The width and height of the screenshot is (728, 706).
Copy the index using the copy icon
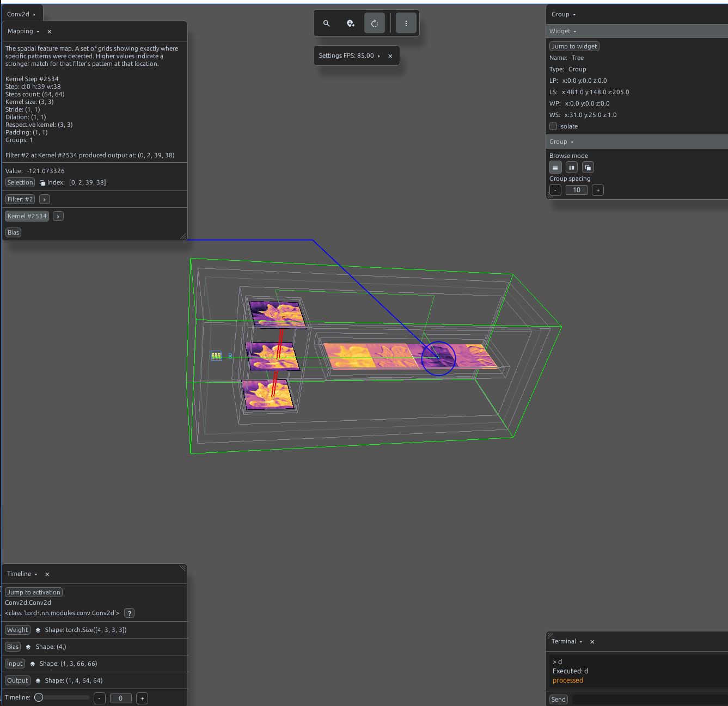pyautogui.click(x=42, y=183)
